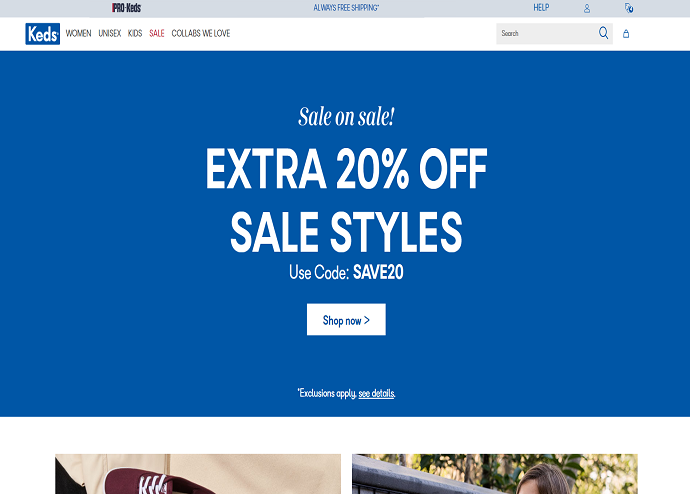Open the outdoor model photo thumbnail

coord(495,474)
